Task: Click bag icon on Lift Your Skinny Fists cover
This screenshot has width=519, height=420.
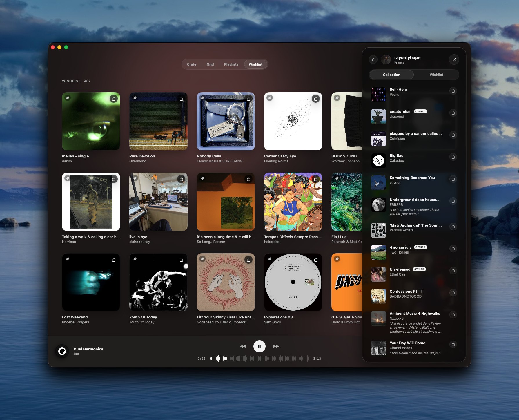Action: [x=248, y=260]
